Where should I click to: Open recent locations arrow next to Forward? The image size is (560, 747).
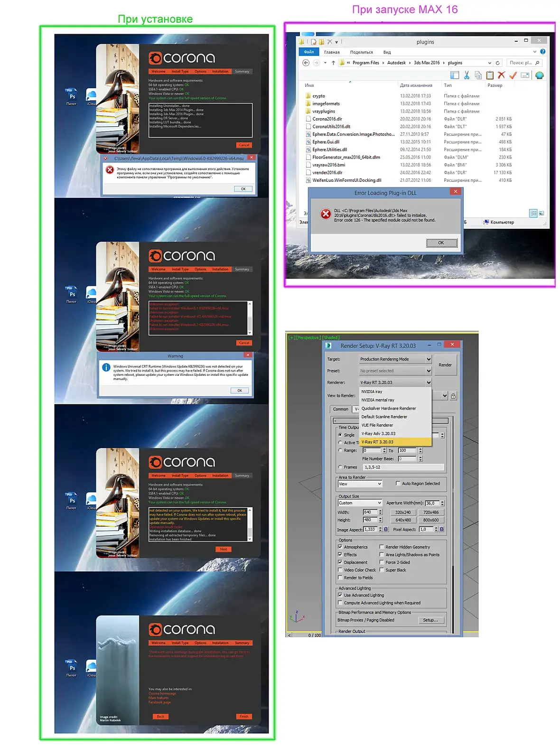(325, 63)
